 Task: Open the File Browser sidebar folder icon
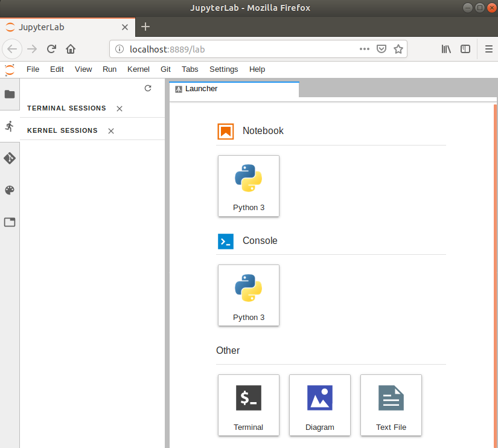click(10, 94)
